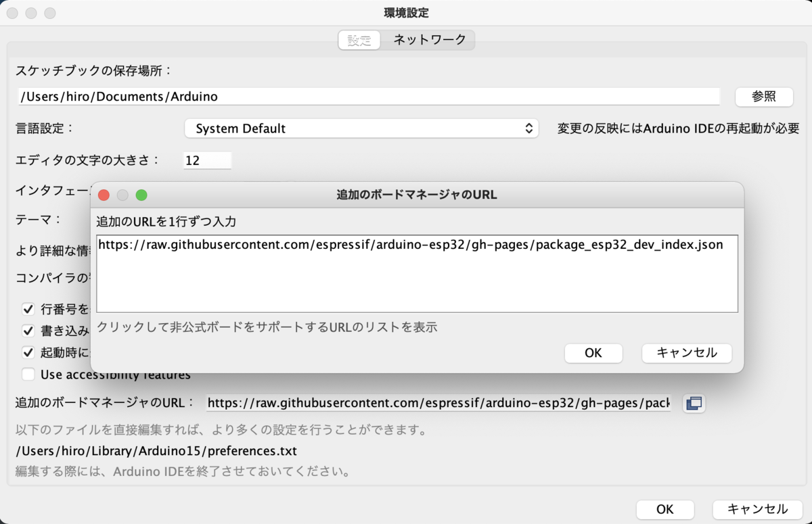Click the 参照 button to browse sketchbook location
This screenshot has width=812, height=524.
[x=764, y=97]
